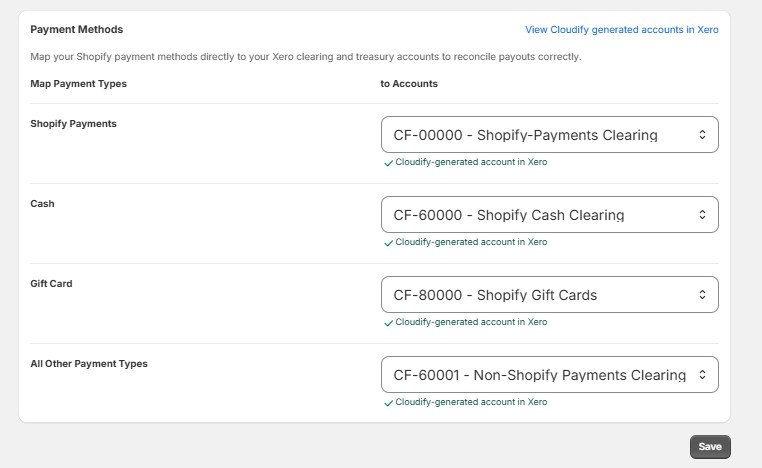This screenshot has width=762, height=468.
Task: Click the Payment Methods heading
Action: coord(77,29)
